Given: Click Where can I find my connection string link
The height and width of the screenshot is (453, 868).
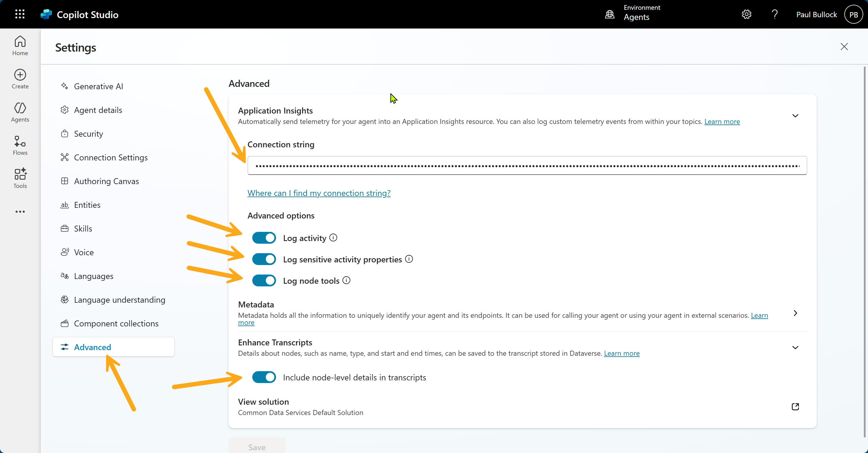Looking at the screenshot, I should [x=319, y=193].
